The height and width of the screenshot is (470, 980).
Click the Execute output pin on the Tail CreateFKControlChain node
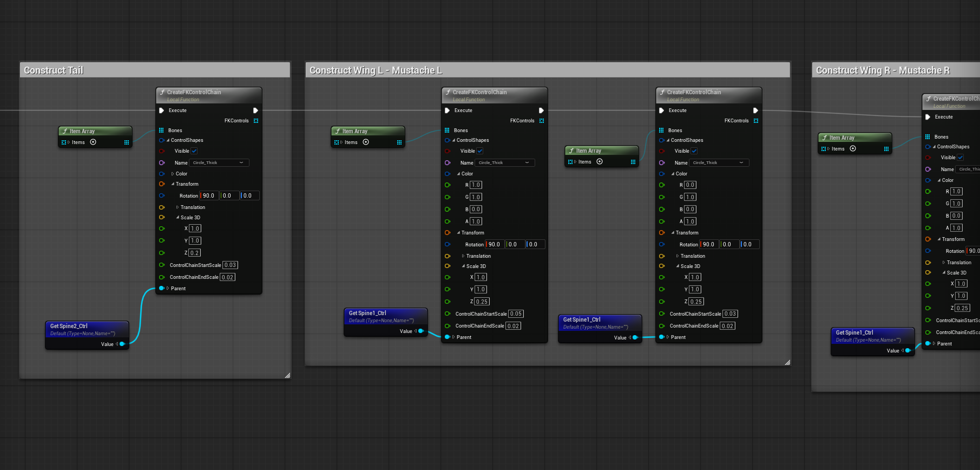255,110
